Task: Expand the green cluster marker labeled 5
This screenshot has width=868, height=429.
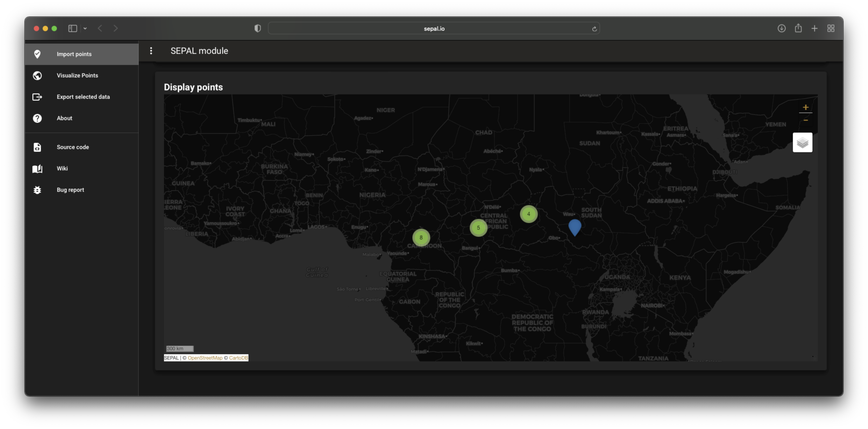Action: 478,228
